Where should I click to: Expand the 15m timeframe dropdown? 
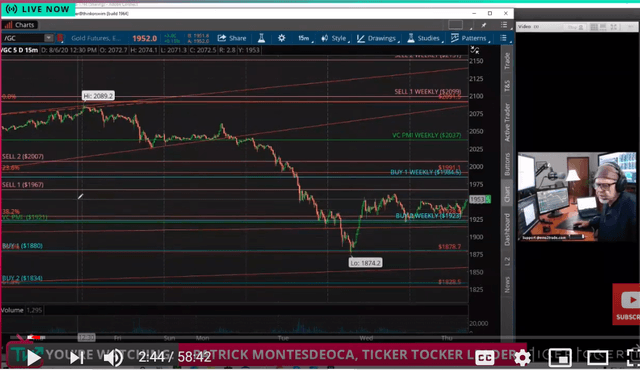point(305,38)
